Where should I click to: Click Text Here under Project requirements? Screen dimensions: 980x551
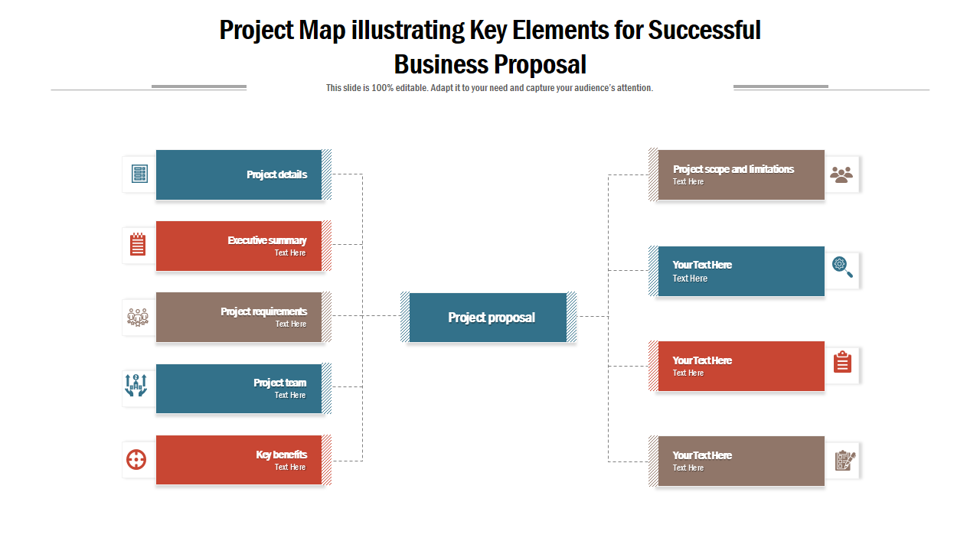pyautogui.click(x=291, y=324)
